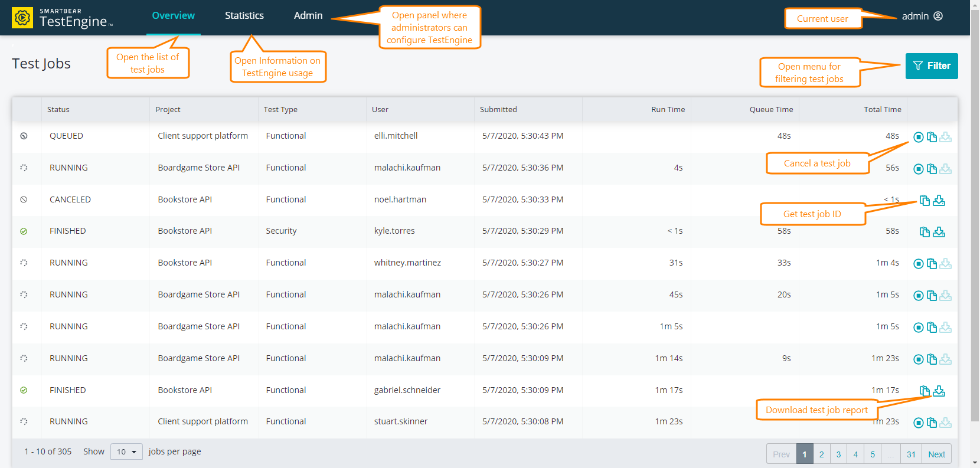Copy ID of job submitted 5:30:36 PM
The image size is (980, 468).
[x=932, y=169]
